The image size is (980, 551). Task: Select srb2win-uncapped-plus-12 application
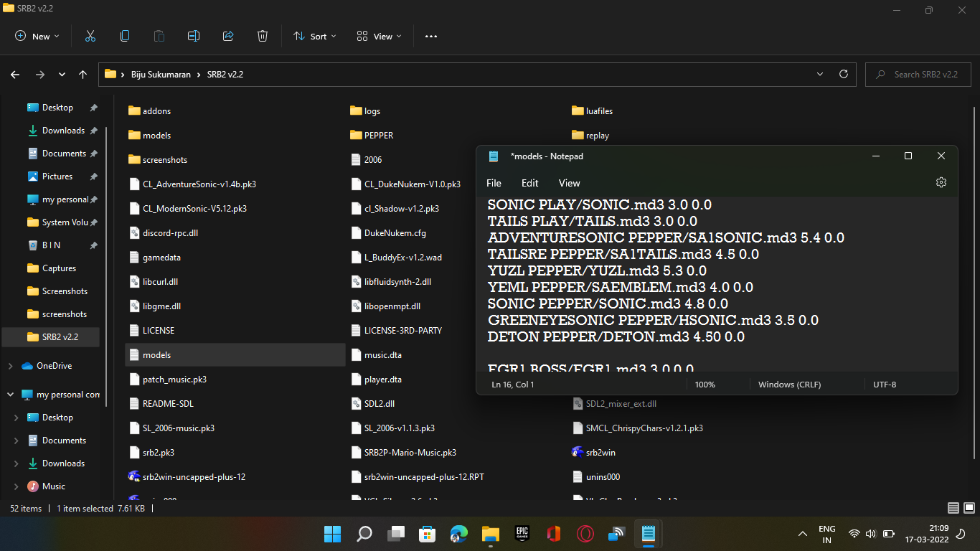(x=187, y=476)
